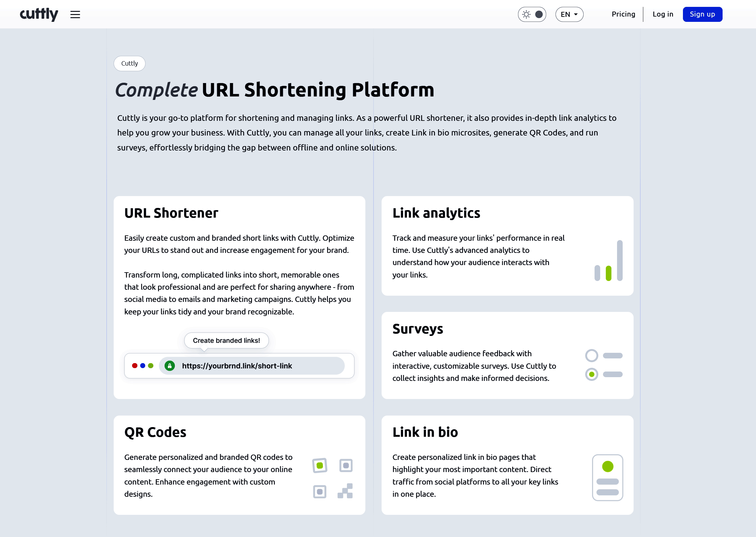The image size is (756, 537).
Task: Click the Cuttly pill tag above heading
Action: [129, 63]
